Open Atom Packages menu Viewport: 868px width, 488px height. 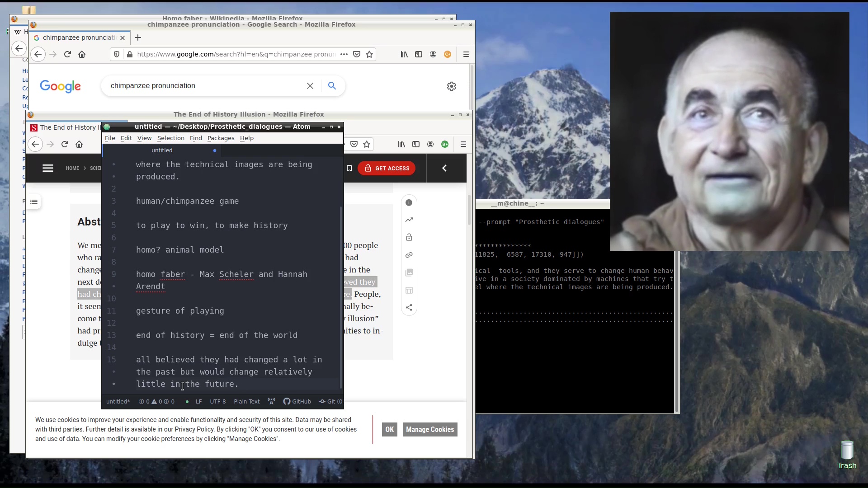[221, 138]
